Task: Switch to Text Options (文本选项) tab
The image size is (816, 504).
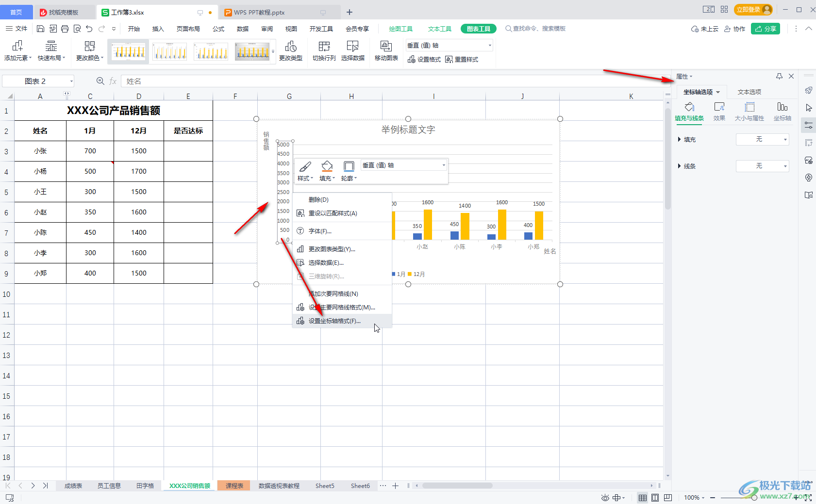Action: point(749,92)
